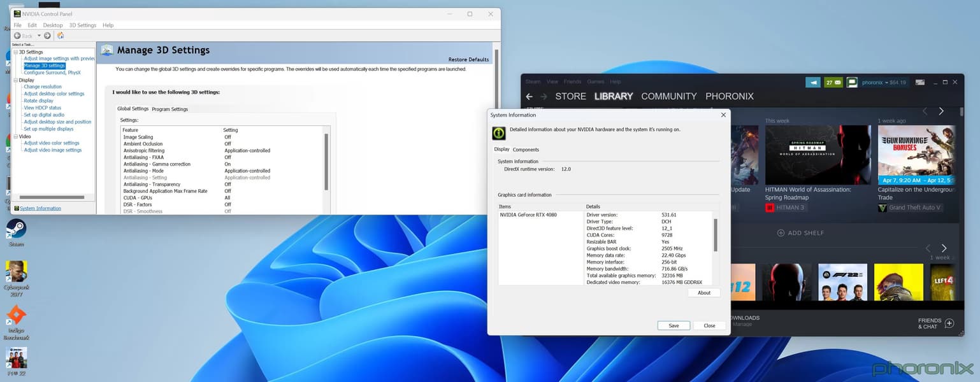
Task: Open the PHORONIX profile tab in Steam
Action: pos(730,96)
